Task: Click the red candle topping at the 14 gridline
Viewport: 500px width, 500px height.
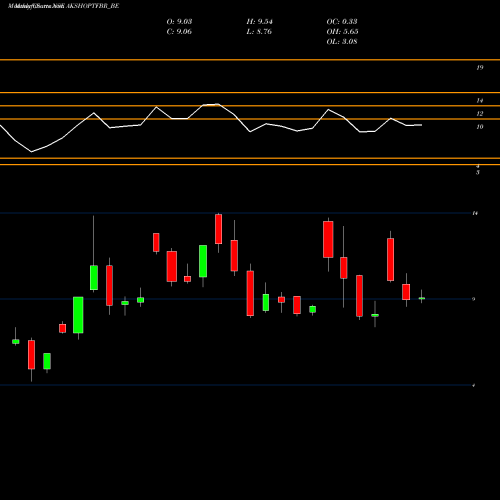Action: click(219, 229)
